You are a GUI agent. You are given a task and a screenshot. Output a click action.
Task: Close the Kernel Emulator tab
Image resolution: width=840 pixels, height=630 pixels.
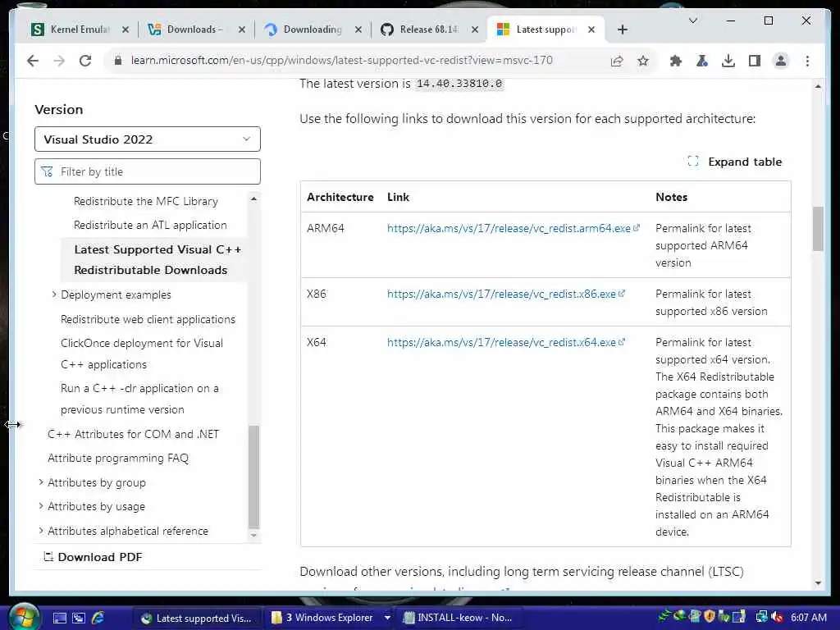126,30
